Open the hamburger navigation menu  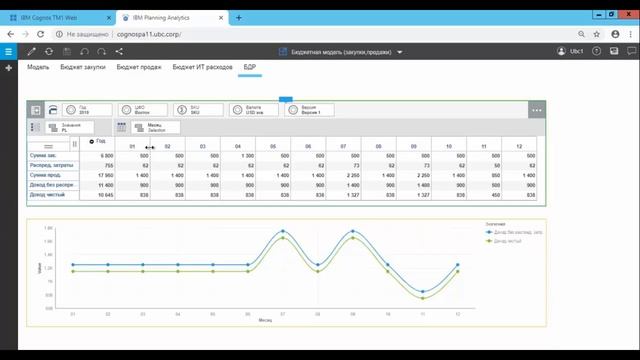pyautogui.click(x=9, y=51)
